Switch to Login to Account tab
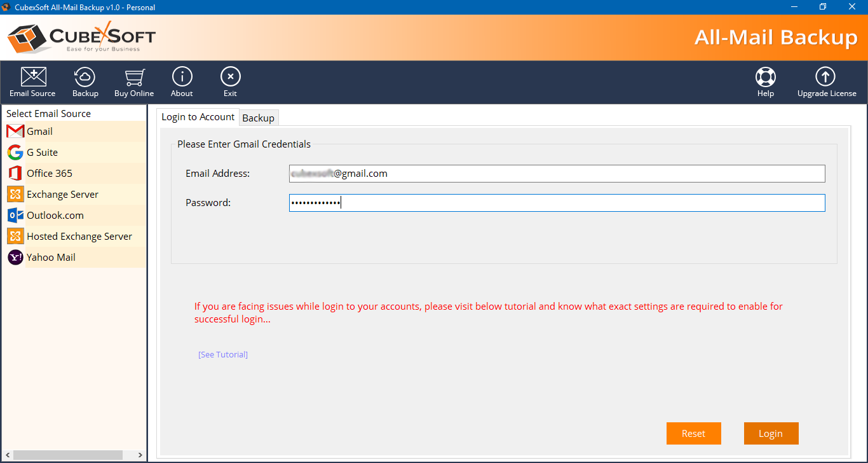Viewport: 868px width, 463px height. [x=198, y=117]
